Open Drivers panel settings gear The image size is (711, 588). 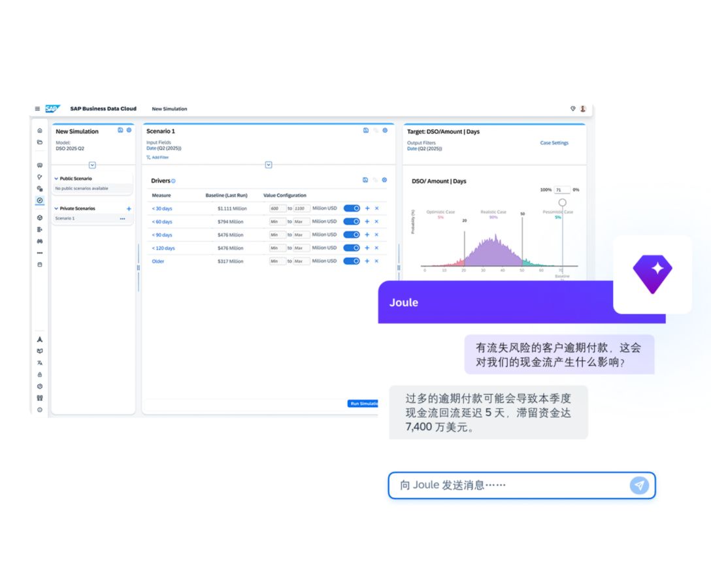384,180
